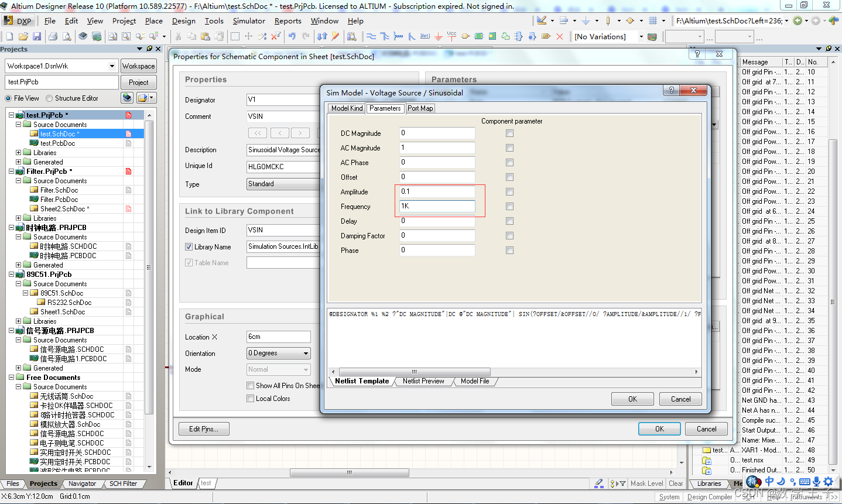Image resolution: width=842 pixels, height=504 pixels.
Task: Open the grids toolbar icon
Action: click(653, 20)
